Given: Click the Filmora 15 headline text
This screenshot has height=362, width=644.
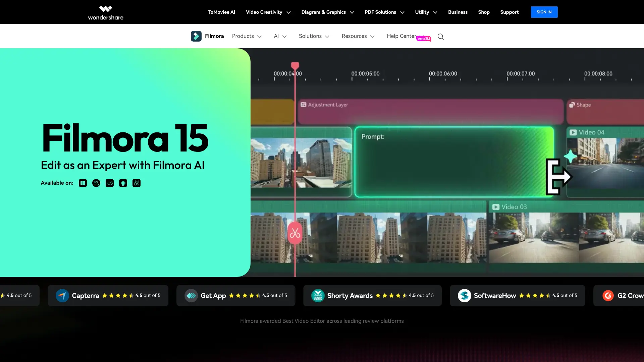Looking at the screenshot, I should (125, 138).
